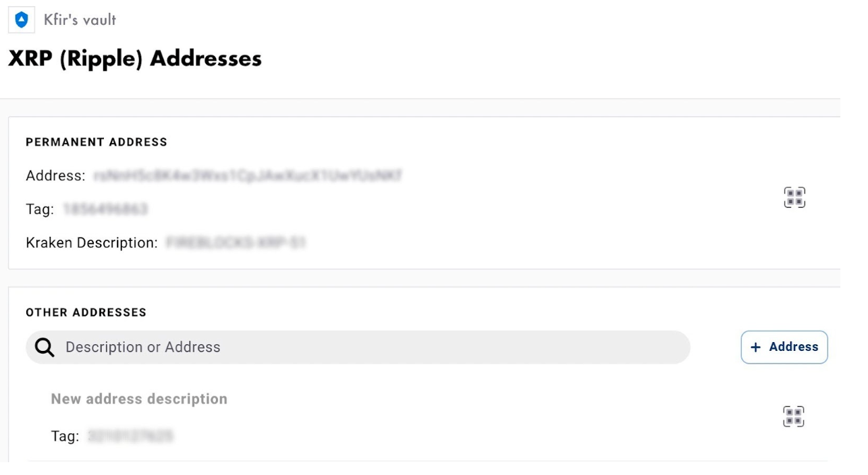The image size is (868, 475).
Task: Select the New address description entry
Action: [x=139, y=399]
